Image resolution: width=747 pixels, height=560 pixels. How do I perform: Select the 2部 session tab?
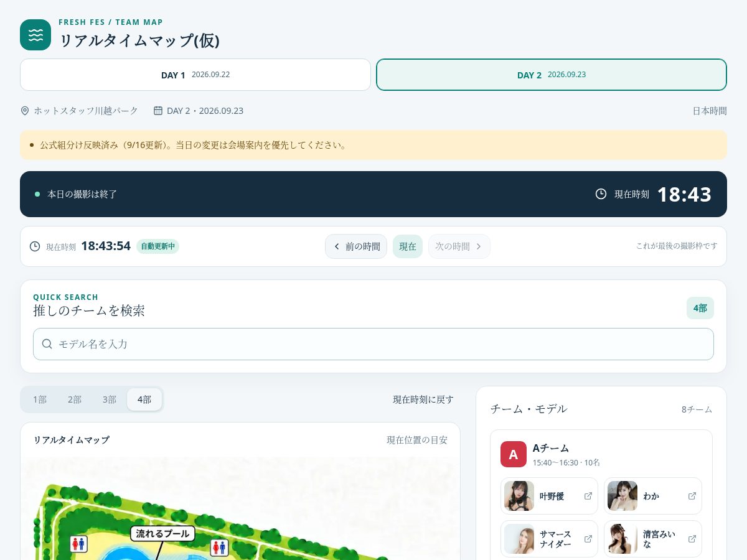click(x=75, y=399)
